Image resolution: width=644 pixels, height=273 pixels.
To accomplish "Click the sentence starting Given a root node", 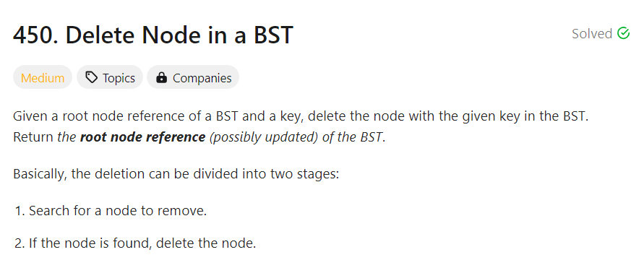I will pyautogui.click(x=301, y=116).
